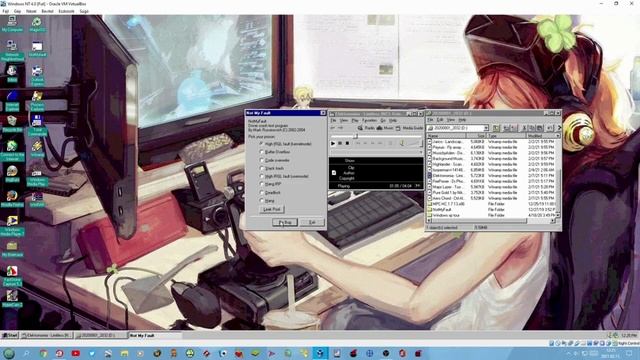
Task: Click Pause in Media Player
Action: (x=340, y=143)
